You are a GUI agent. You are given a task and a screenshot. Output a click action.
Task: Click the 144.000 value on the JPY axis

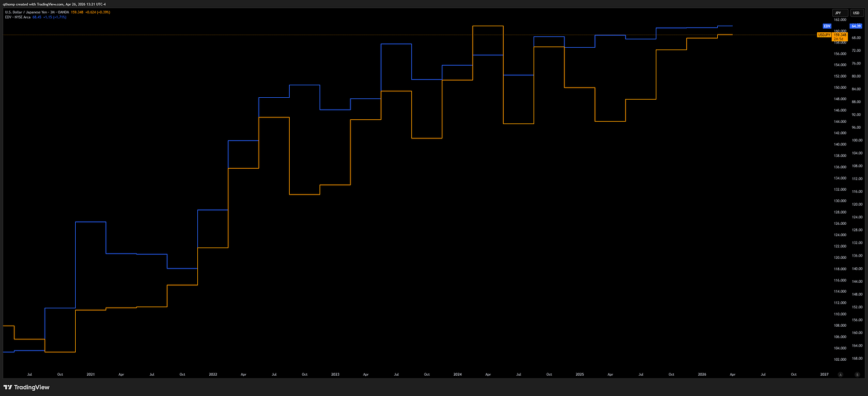pos(840,122)
